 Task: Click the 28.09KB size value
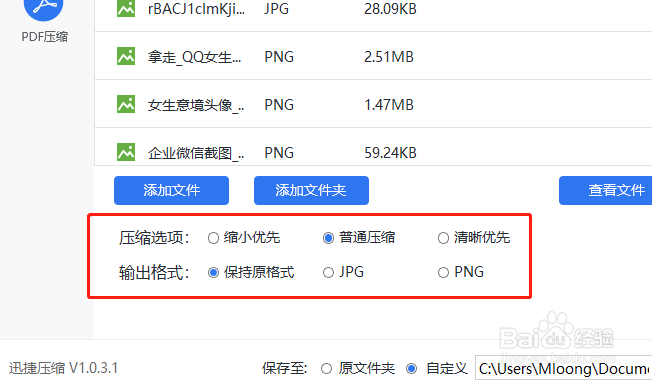(390, 9)
